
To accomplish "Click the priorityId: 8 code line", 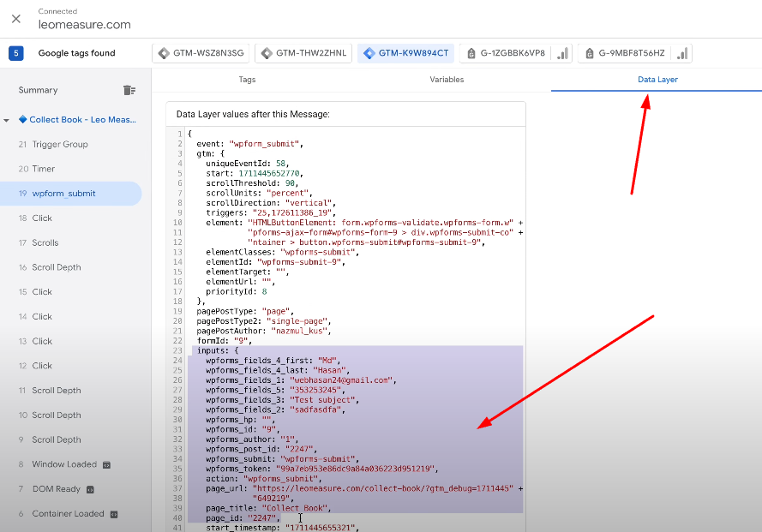I will (237, 291).
